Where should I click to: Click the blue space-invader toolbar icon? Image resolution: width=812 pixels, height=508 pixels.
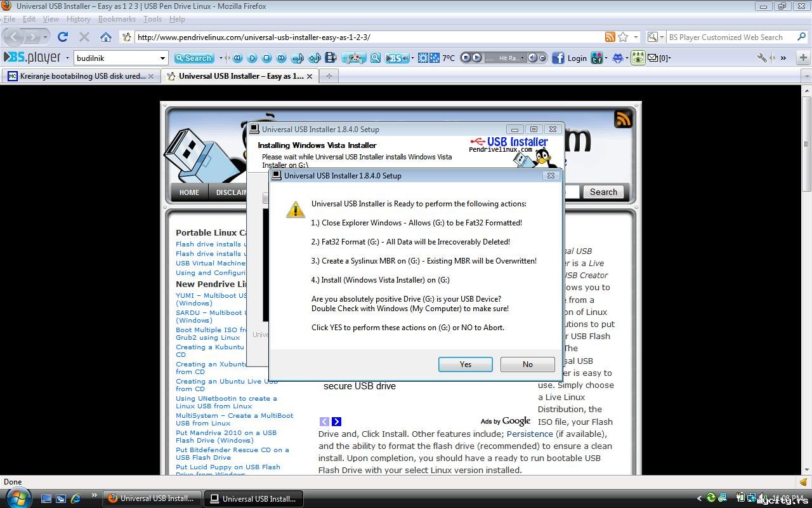pos(618,58)
